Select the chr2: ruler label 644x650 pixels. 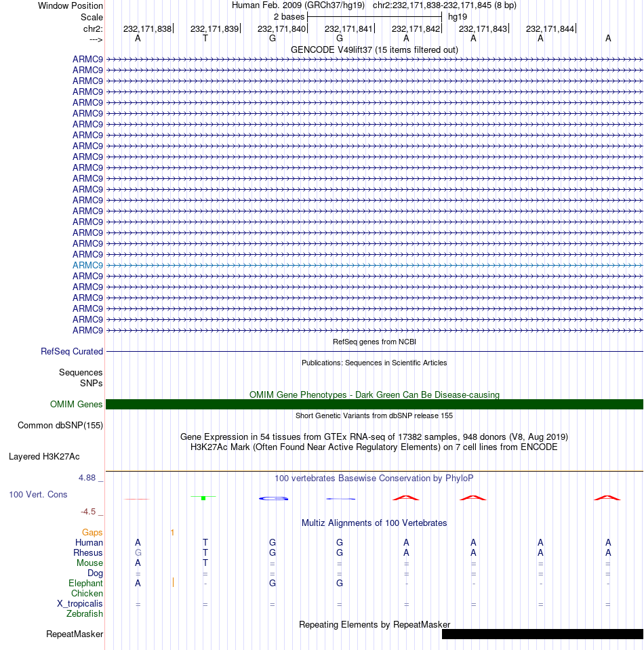(x=93, y=29)
